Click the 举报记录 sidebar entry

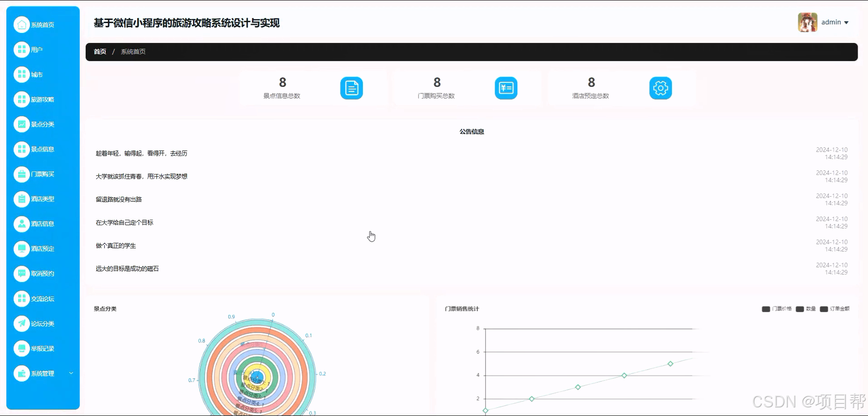(x=42, y=348)
